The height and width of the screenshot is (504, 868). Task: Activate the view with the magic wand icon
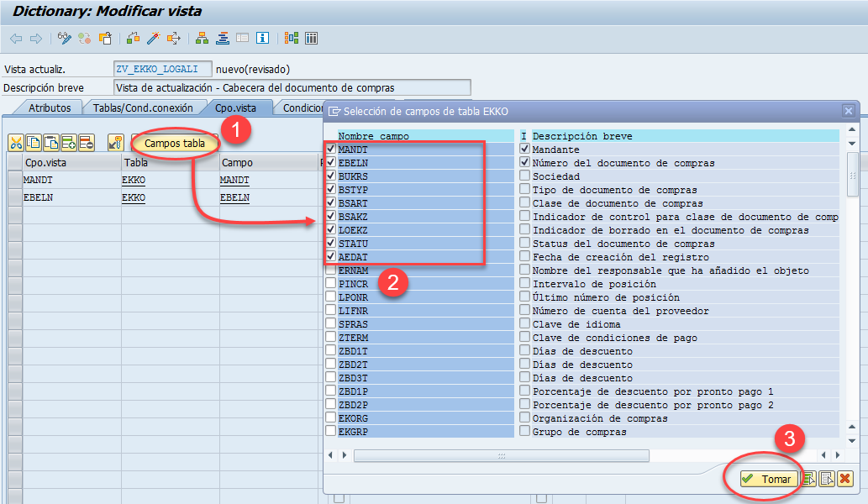[x=153, y=38]
